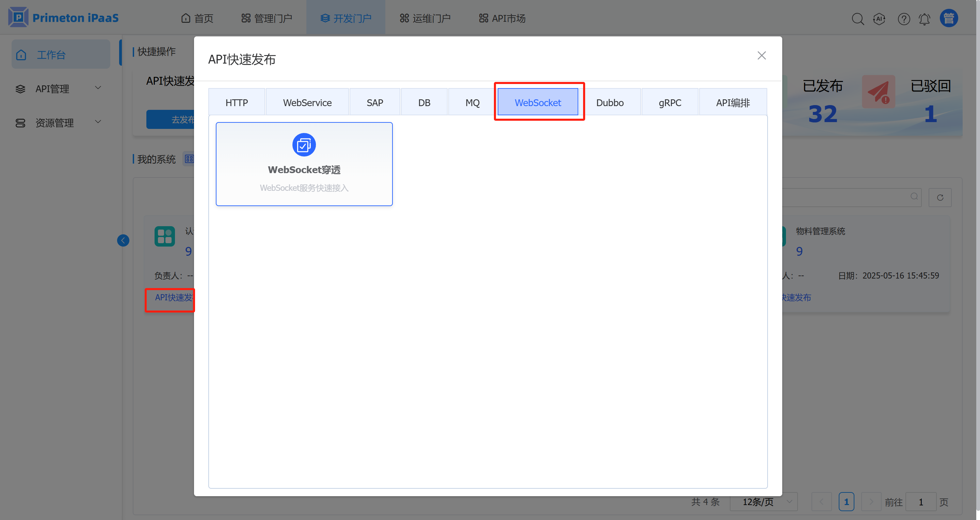Open the notification bell
Image resolution: width=980 pixels, height=520 pixels.
(925, 19)
